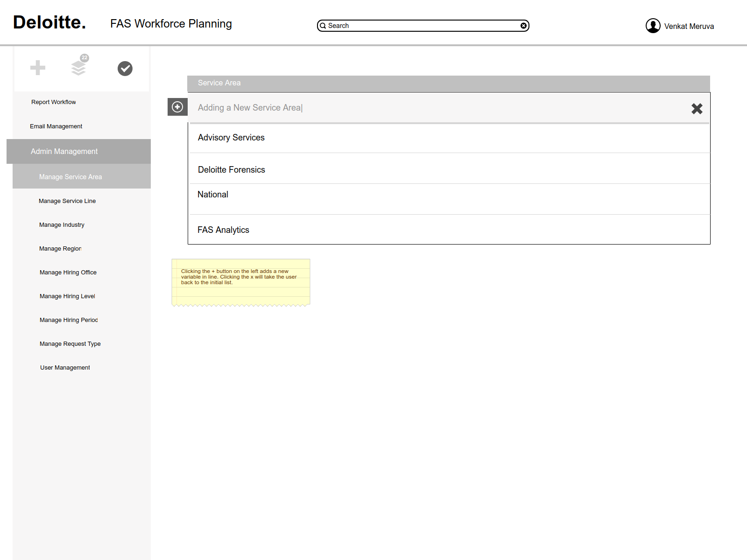Click the add Service Area plus button
Viewport: 747px width, 560px height.
tap(177, 107)
